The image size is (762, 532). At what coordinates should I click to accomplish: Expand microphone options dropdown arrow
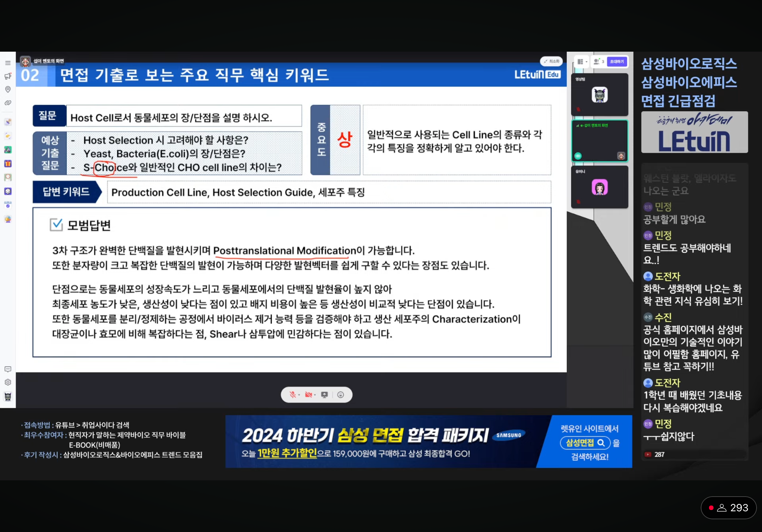(299, 395)
